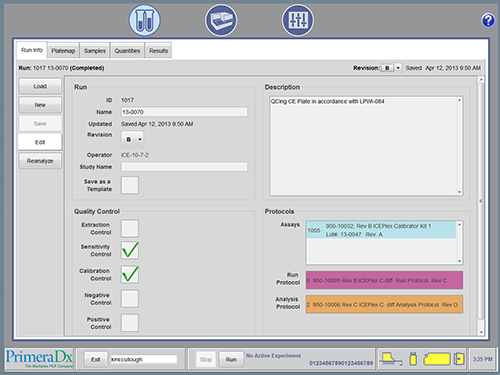Click the Load button
This screenshot has width=500, height=375.
click(x=40, y=86)
